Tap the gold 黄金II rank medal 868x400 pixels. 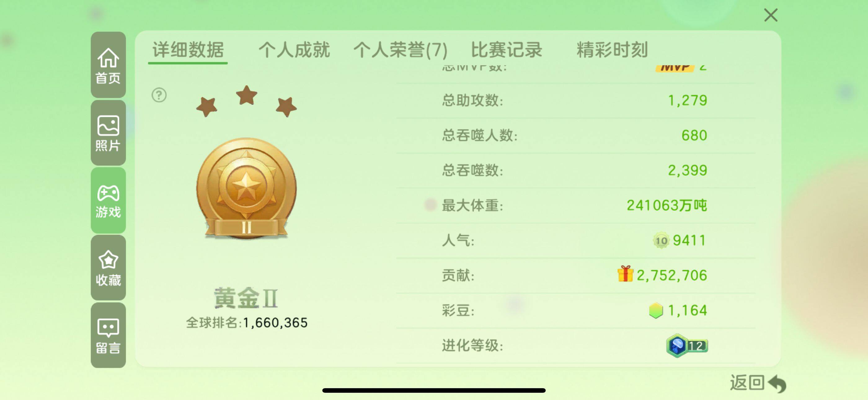point(246,189)
